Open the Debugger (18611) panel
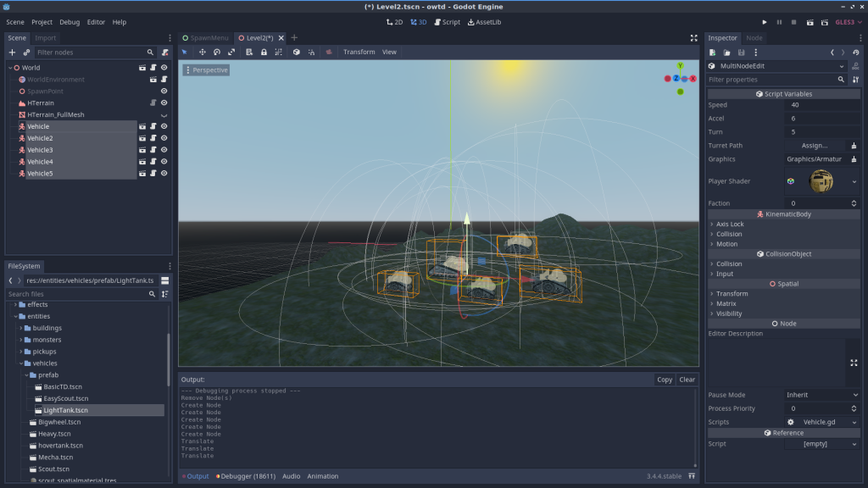 coord(246,476)
